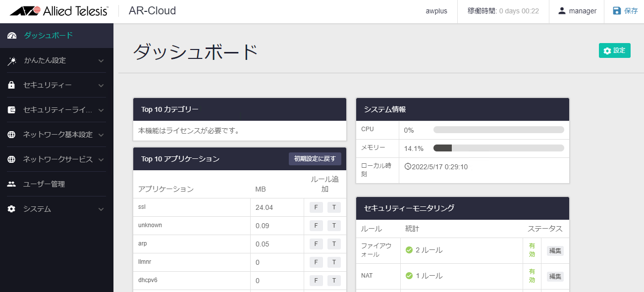Toggle the F rule button for ssl
Screen dimensions: 644x292
click(316, 207)
